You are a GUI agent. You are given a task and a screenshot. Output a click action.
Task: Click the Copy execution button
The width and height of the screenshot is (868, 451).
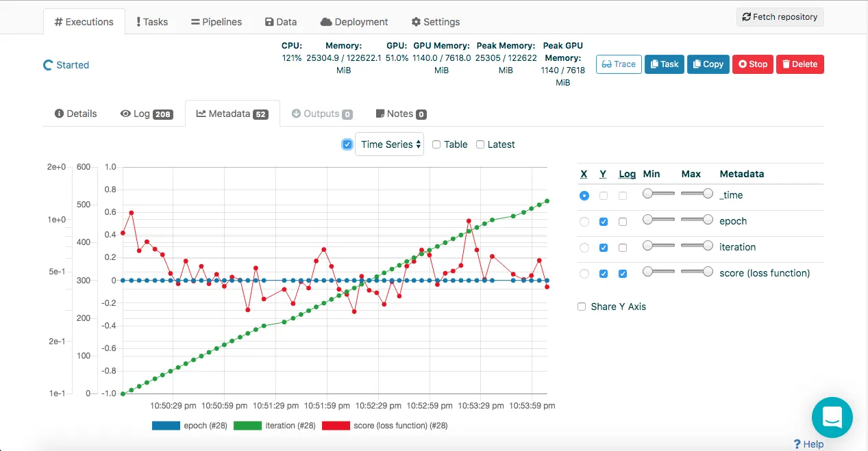click(708, 64)
